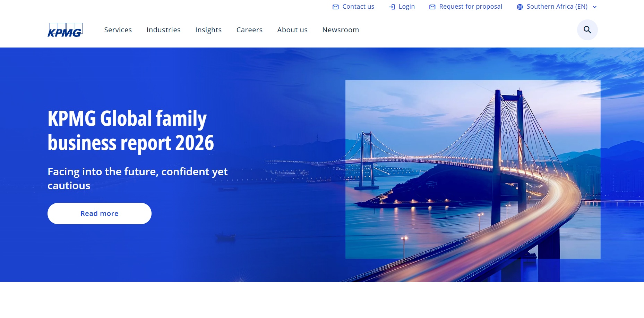Screen dimensions: 644x318
Task: Open the About us menu
Action: [292, 30]
